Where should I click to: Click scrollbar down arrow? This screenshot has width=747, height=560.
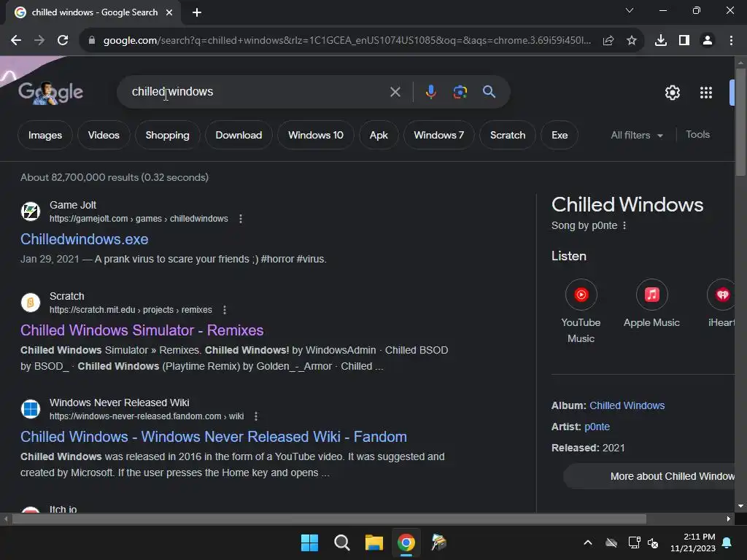click(x=740, y=506)
